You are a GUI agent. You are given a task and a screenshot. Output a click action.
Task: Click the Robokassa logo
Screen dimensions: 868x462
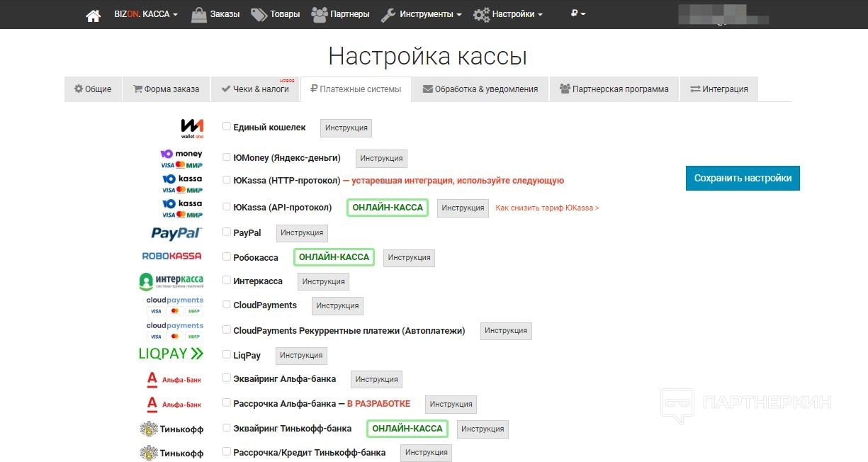coord(171,256)
